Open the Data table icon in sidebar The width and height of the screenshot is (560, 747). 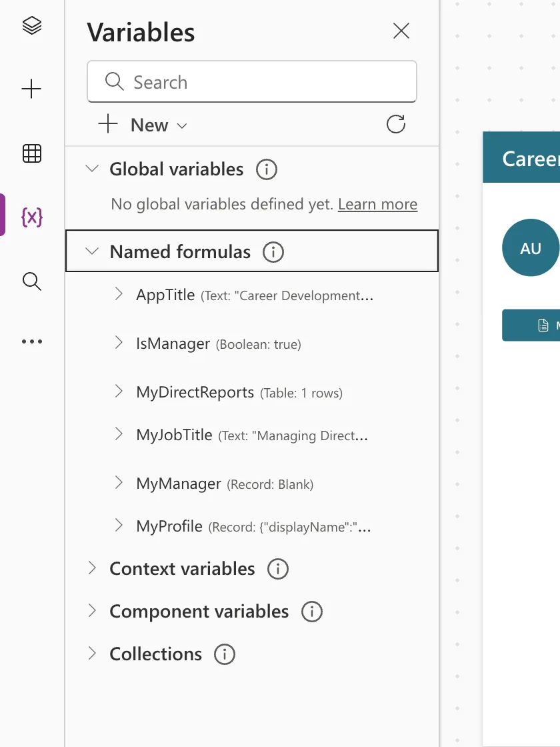tap(32, 153)
